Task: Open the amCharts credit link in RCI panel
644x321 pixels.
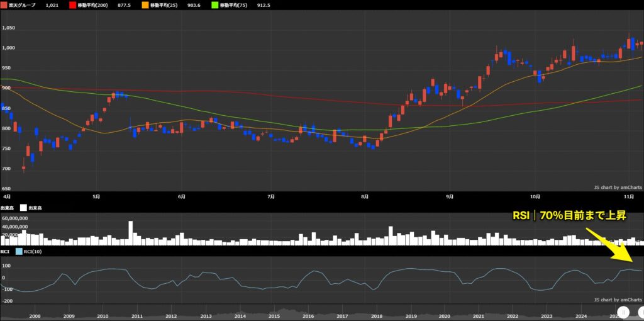Action: point(618,300)
